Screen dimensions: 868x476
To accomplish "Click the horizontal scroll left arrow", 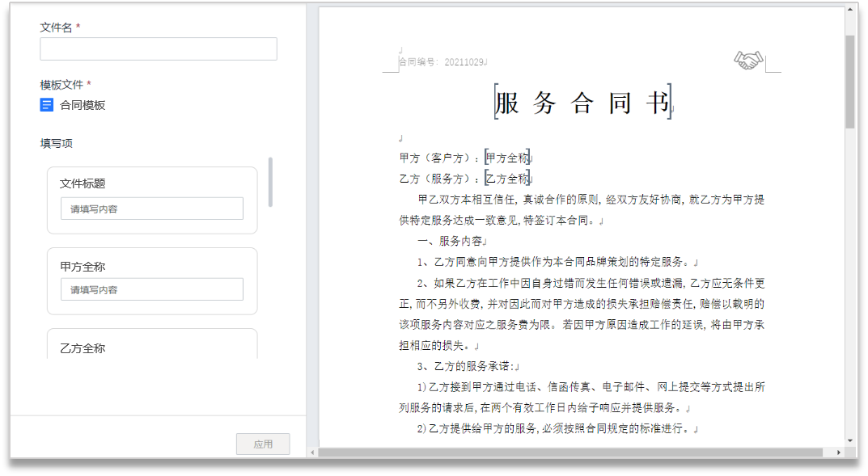I will [x=313, y=453].
